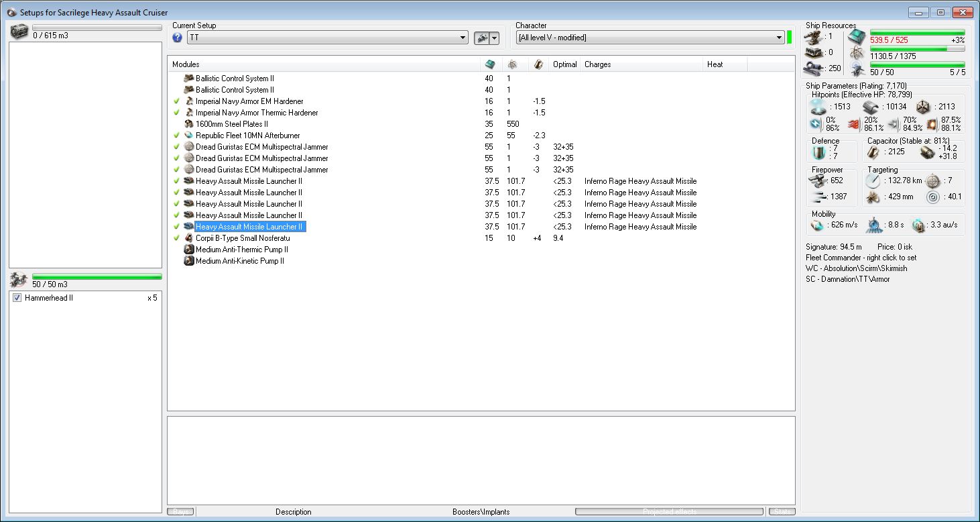This screenshot has height=522, width=980.
Task: Click the warp speed icon showing 3.3 au/s
Action: (x=918, y=225)
